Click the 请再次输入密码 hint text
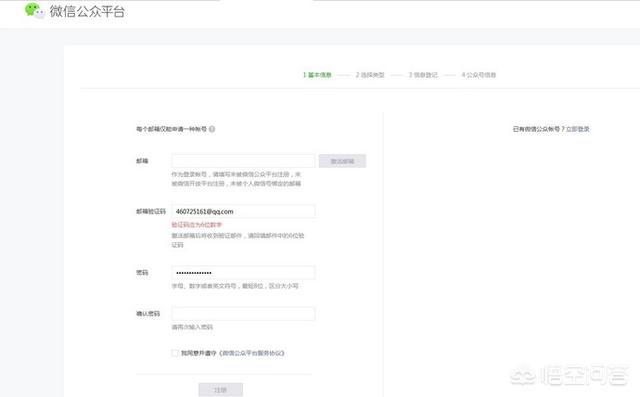640x397 pixels. (x=192, y=327)
